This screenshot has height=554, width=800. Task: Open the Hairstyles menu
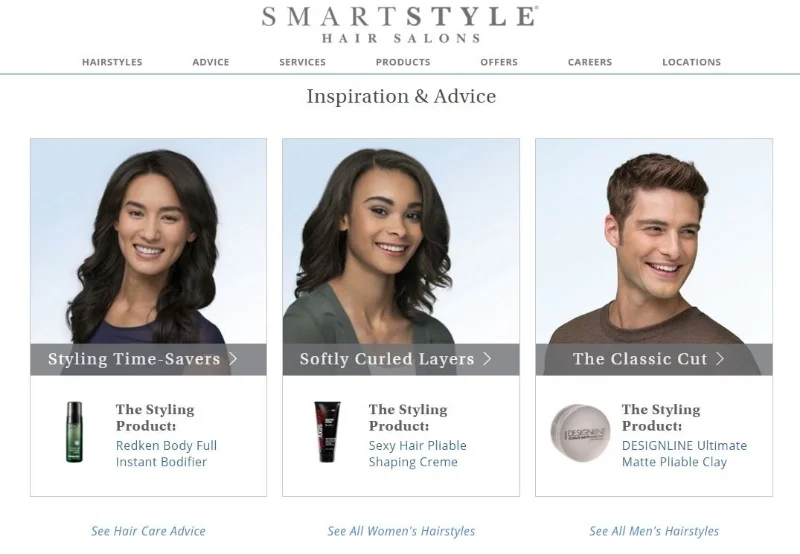tap(112, 62)
